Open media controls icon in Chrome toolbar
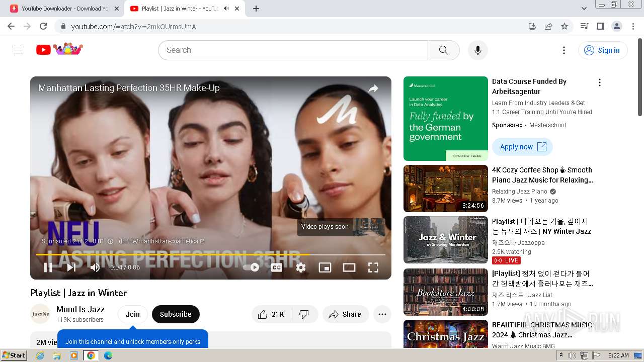 coord(585,26)
